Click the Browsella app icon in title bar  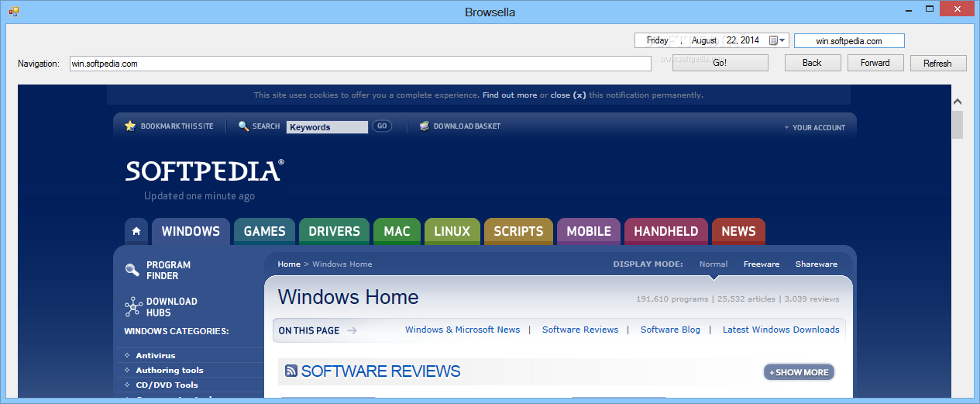click(x=14, y=12)
